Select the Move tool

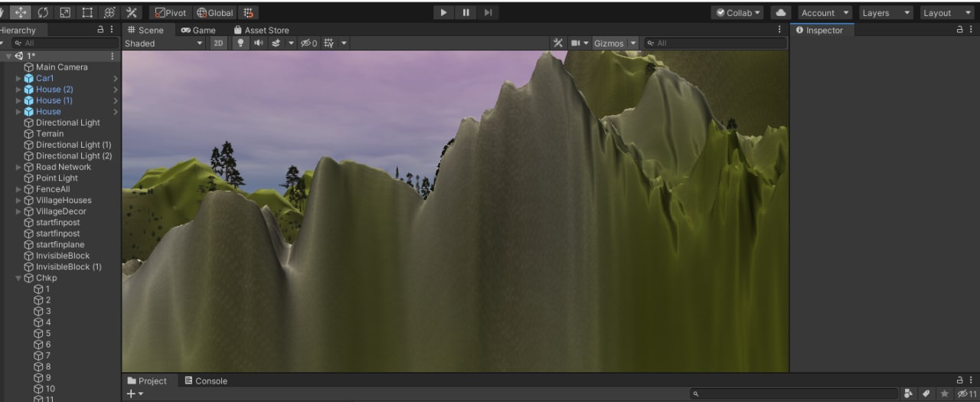(20, 12)
